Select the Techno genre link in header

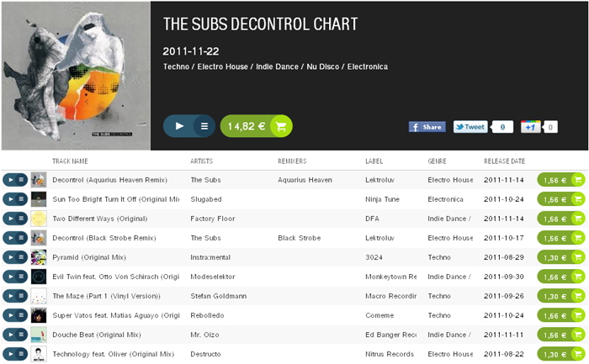pyautogui.click(x=176, y=66)
